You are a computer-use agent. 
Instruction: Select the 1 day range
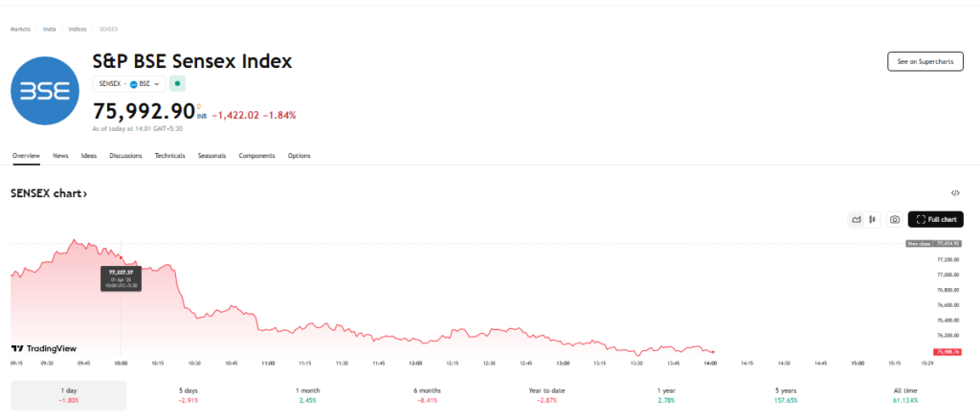(x=69, y=395)
